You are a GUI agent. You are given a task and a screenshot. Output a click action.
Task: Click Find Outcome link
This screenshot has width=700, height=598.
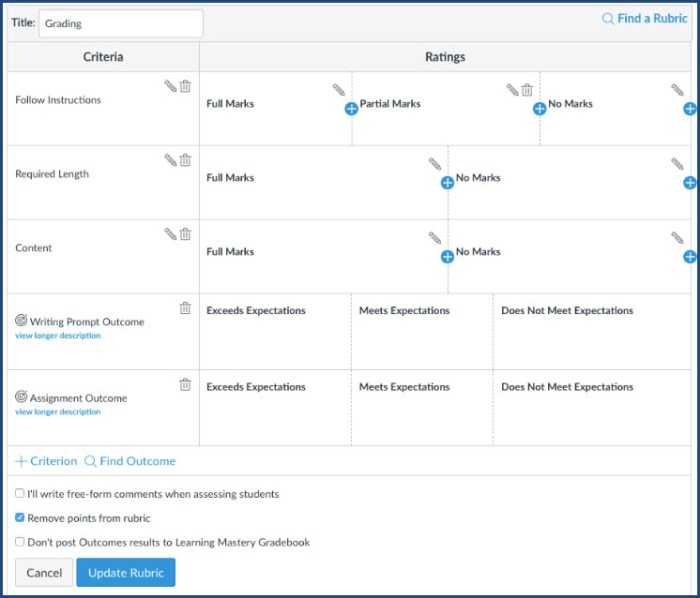pyautogui.click(x=130, y=461)
